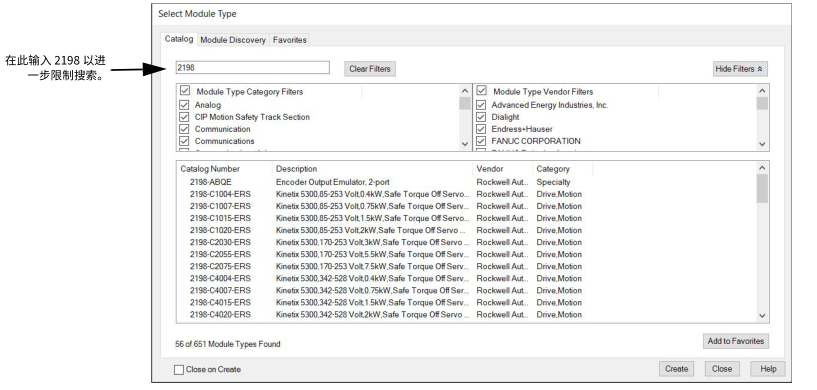This screenshot has height=390, width=817.
Task: Open Help for this dialog
Action: [768, 369]
